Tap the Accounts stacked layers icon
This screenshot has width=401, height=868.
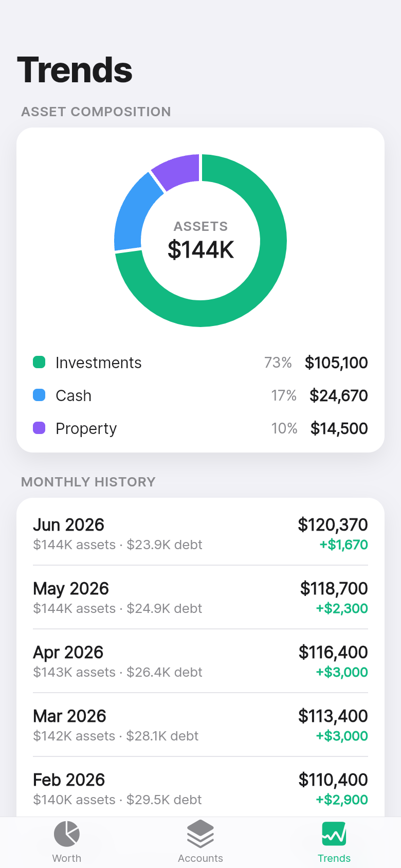(200, 834)
